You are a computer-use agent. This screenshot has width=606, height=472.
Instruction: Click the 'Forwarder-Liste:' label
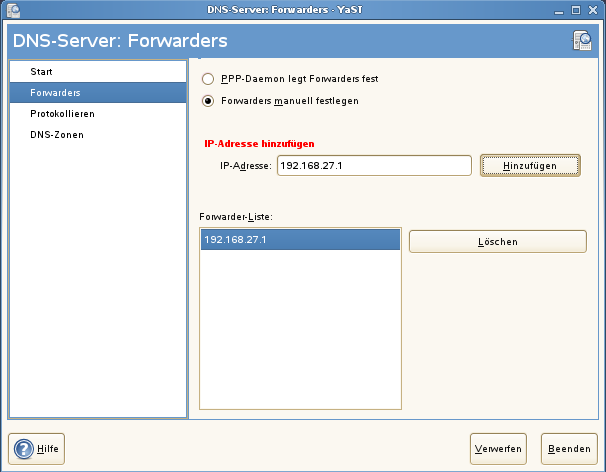(x=236, y=217)
